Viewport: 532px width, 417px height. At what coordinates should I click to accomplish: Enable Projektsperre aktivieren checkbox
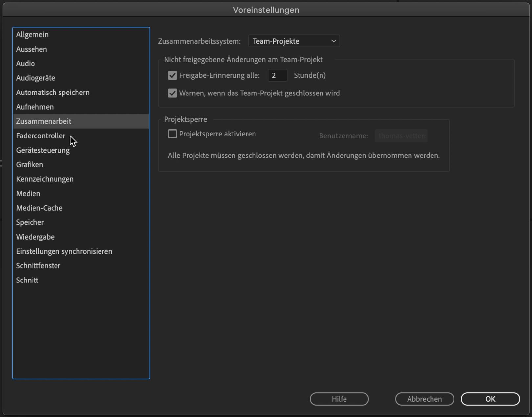[172, 134]
